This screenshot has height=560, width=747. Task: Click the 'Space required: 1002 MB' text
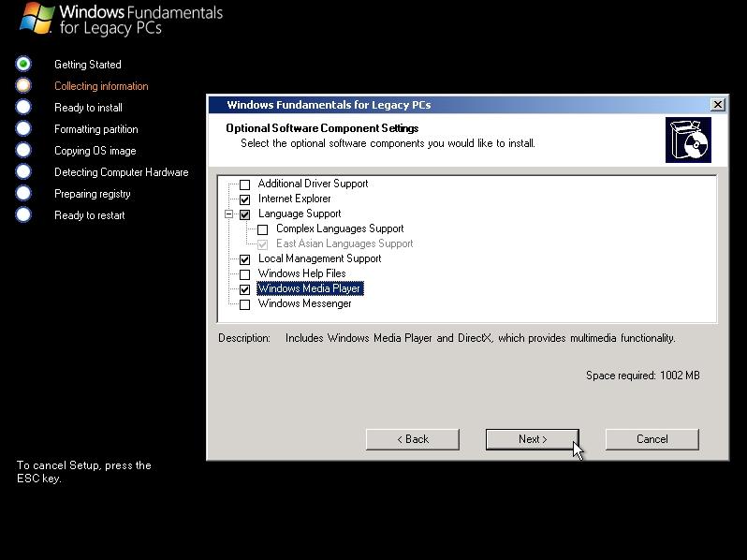click(x=643, y=376)
